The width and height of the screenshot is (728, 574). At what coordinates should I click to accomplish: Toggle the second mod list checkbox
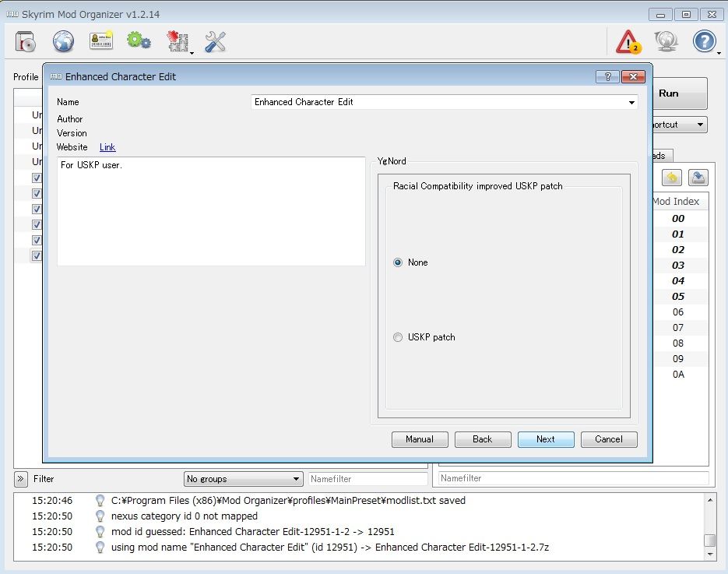tap(37, 193)
